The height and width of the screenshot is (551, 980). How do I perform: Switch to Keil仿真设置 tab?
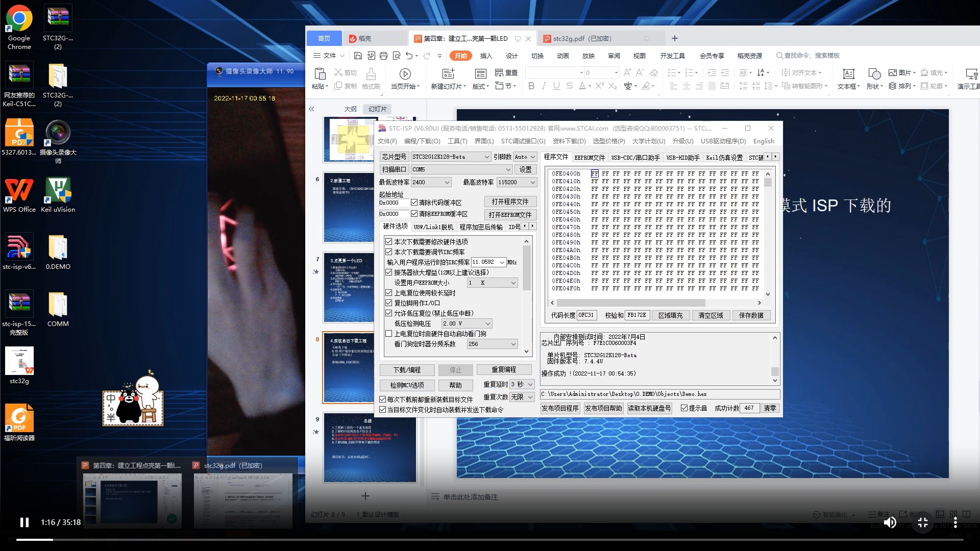tap(724, 157)
